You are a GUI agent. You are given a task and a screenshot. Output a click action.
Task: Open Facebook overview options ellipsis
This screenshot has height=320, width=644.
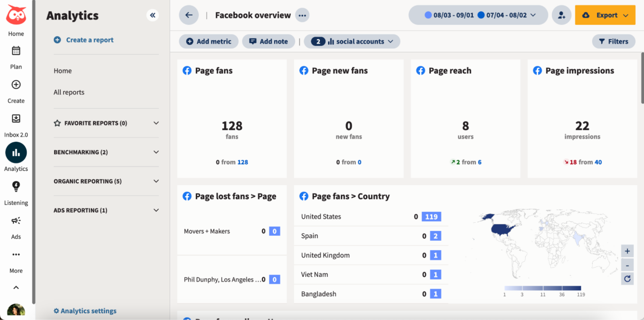click(x=302, y=15)
